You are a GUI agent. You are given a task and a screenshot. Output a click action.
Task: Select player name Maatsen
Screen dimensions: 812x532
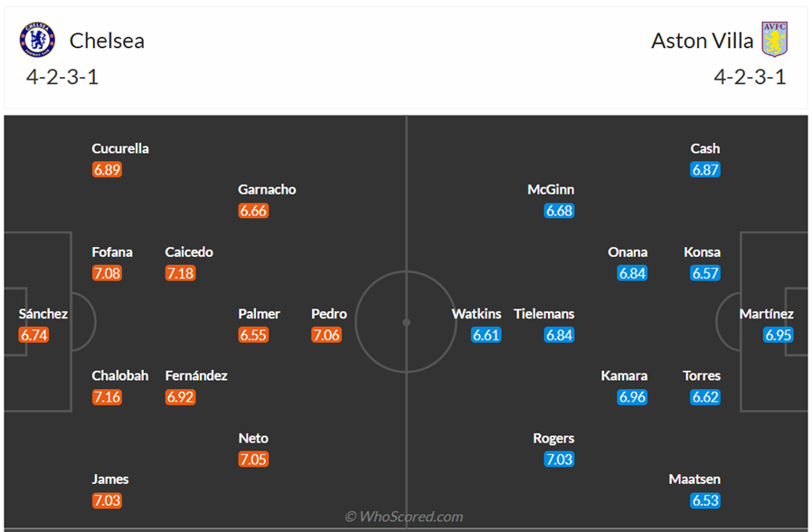(x=694, y=480)
